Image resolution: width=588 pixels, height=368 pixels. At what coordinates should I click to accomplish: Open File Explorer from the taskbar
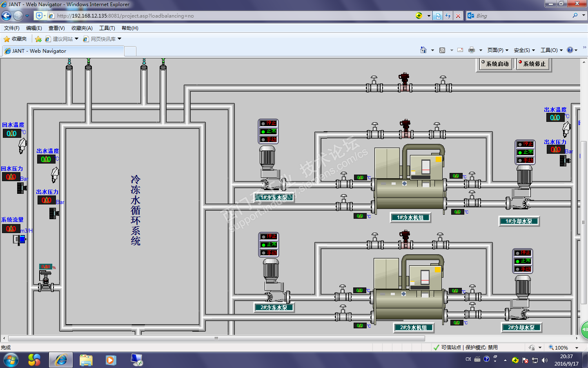[x=86, y=360]
